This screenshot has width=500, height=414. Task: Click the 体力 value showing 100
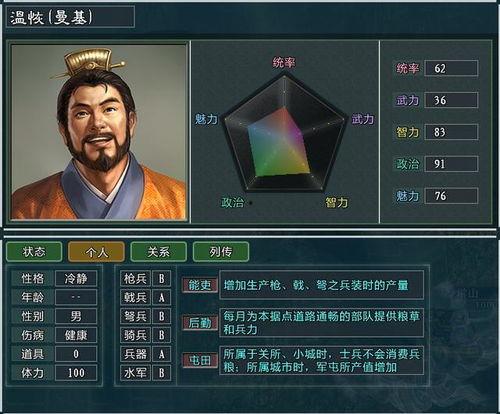pos(76,373)
